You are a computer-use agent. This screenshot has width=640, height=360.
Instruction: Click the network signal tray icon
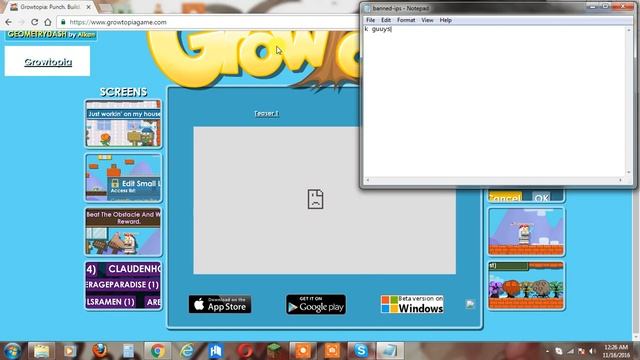[570, 351]
